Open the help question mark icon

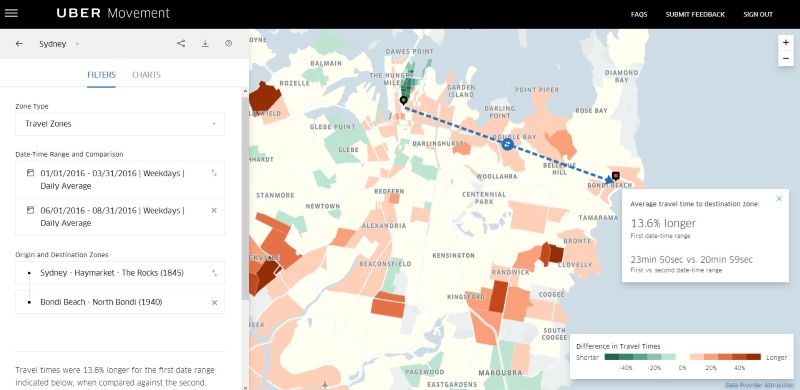(229, 44)
